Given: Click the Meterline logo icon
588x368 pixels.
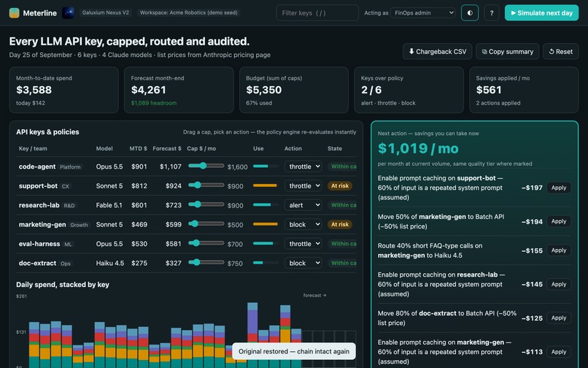Looking at the screenshot, I should [x=15, y=12].
